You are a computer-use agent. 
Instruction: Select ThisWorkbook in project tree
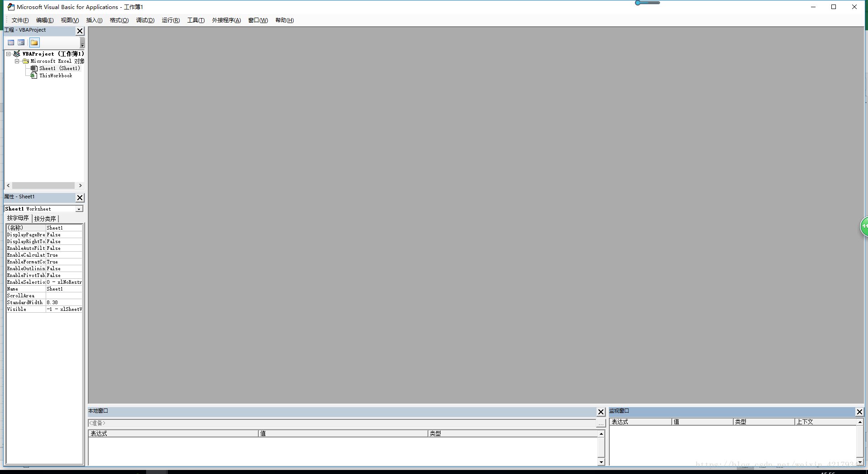click(x=56, y=75)
